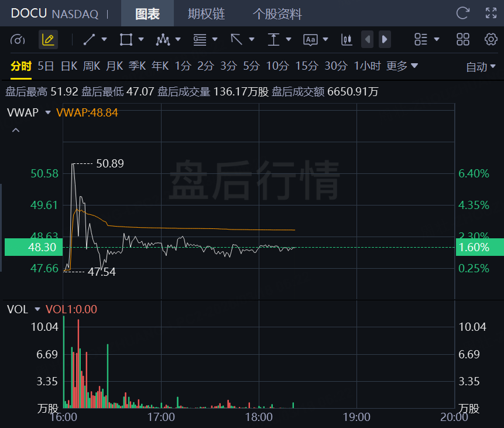
Task: Open the chart settings gear
Action: tap(491, 40)
